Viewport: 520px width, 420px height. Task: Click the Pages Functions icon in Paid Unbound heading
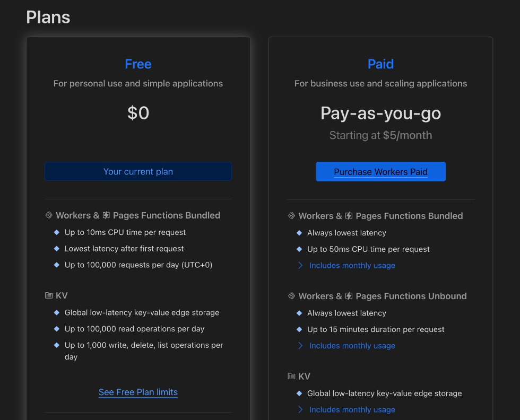point(349,296)
